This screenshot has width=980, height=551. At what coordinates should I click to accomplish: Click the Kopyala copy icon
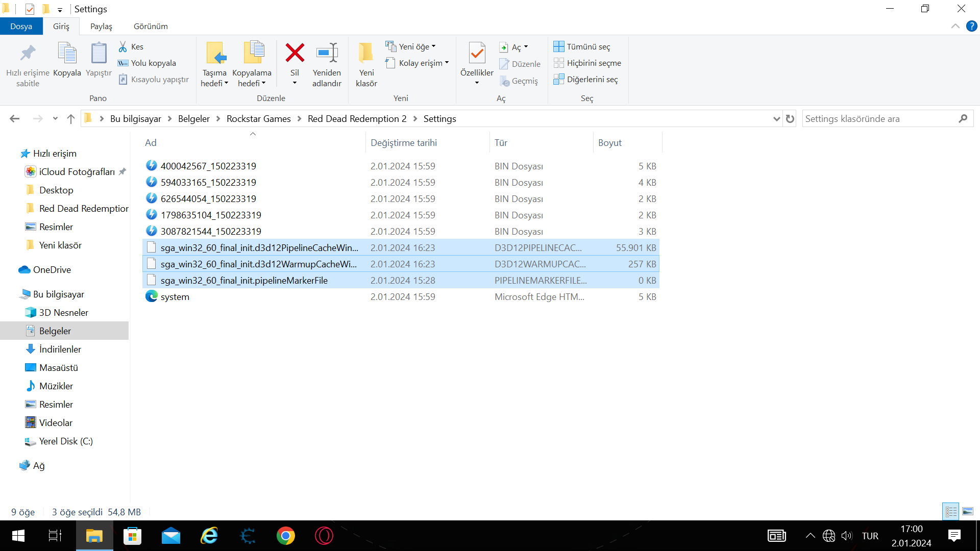coord(67,54)
